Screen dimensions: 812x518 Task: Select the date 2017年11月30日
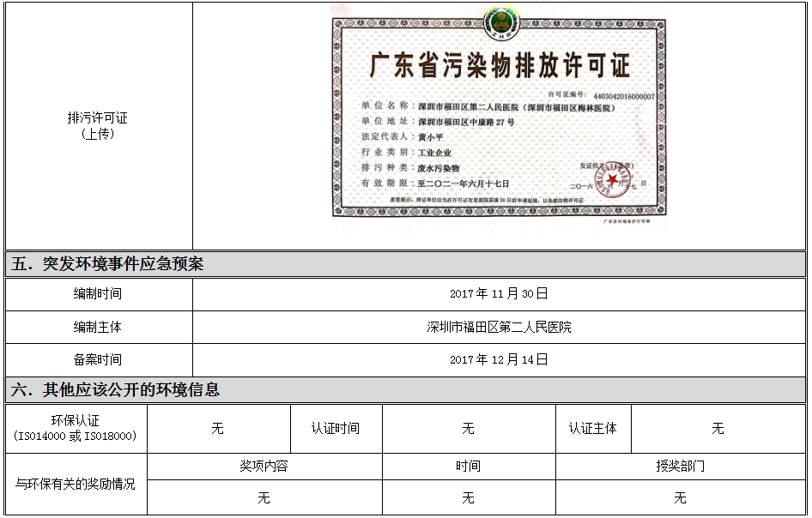coord(499,294)
